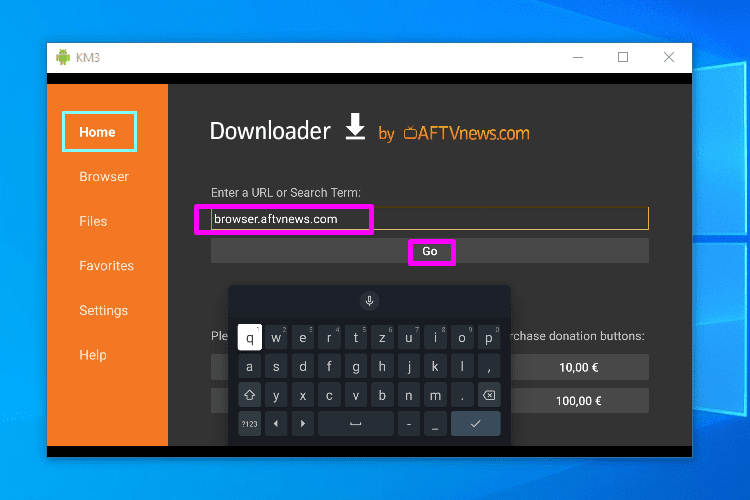
Task: Tap the k key
Action: pyautogui.click(x=435, y=367)
